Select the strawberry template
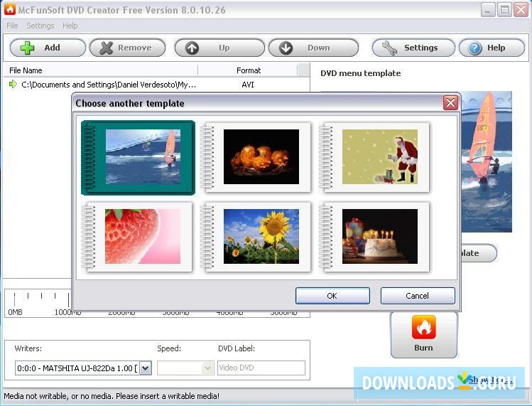532x406 pixels. pyautogui.click(x=137, y=237)
